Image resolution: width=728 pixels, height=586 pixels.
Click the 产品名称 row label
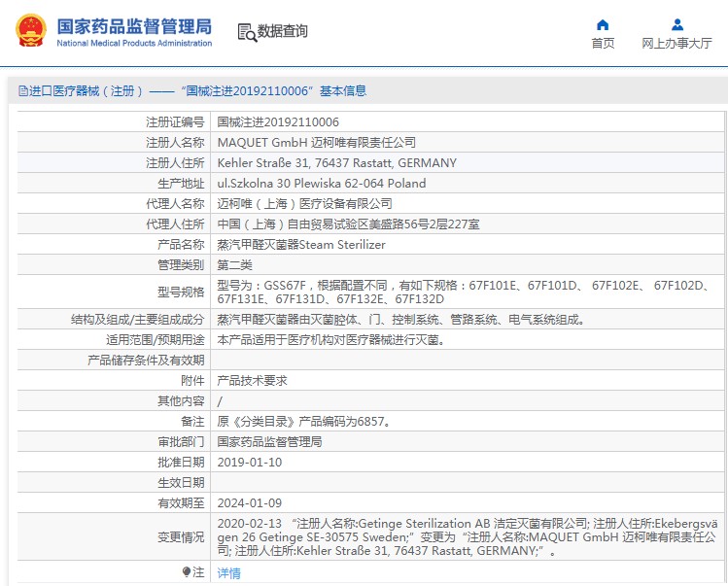tap(181, 245)
